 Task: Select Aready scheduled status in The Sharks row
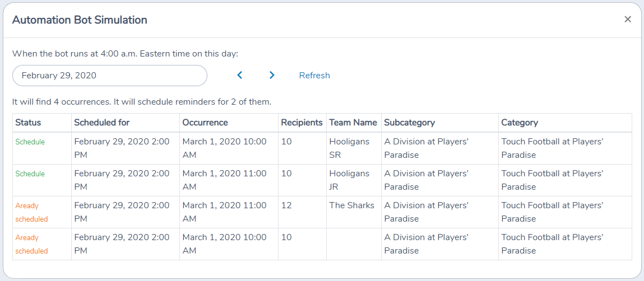click(x=31, y=212)
